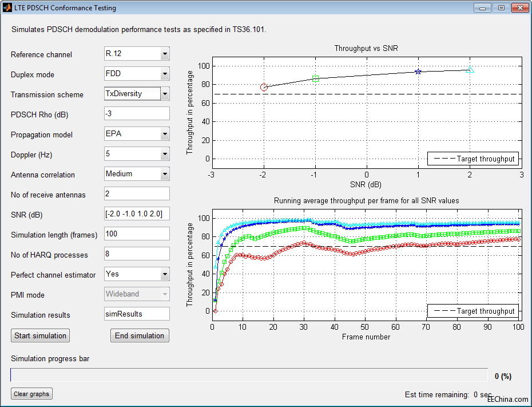
Task: Click the No of receive antennas field
Action: click(x=136, y=193)
